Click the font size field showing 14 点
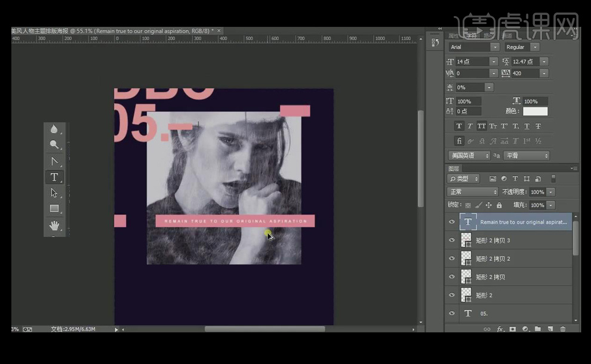This screenshot has width=591, height=364. pyautogui.click(x=472, y=61)
